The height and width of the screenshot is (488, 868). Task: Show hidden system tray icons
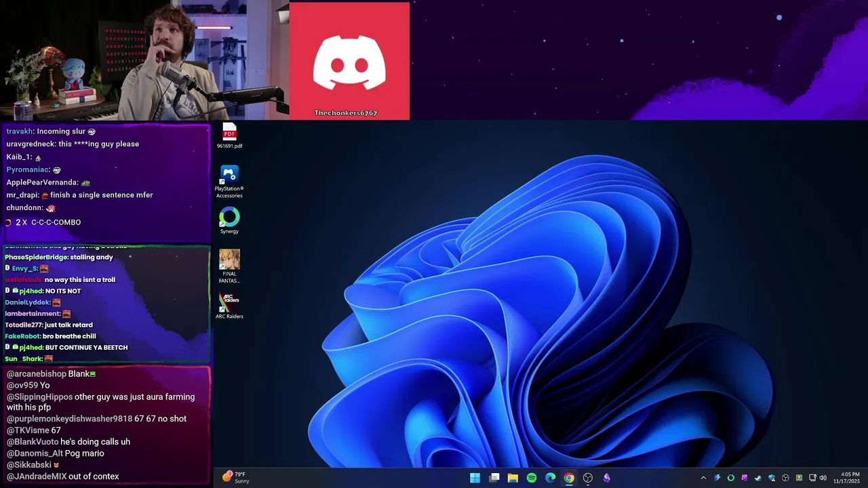tap(703, 478)
